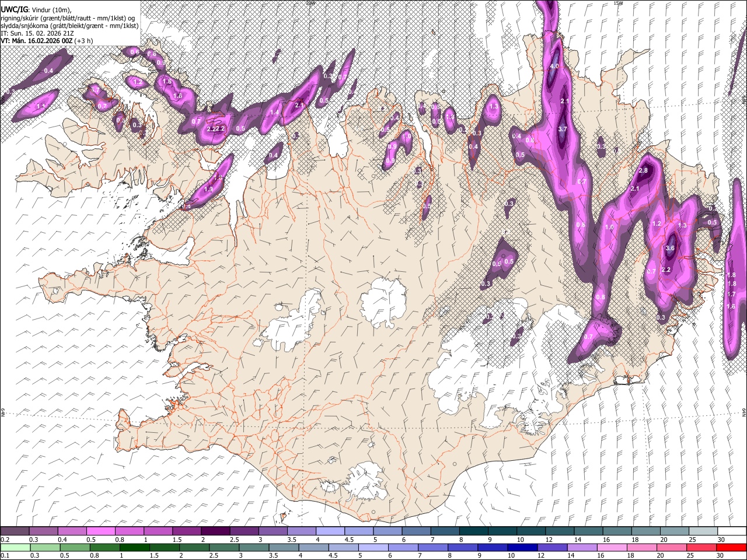Click the upper legend swatch between 12 and 14
Viewport: 747px width, 560px height.
pyautogui.click(x=559, y=531)
